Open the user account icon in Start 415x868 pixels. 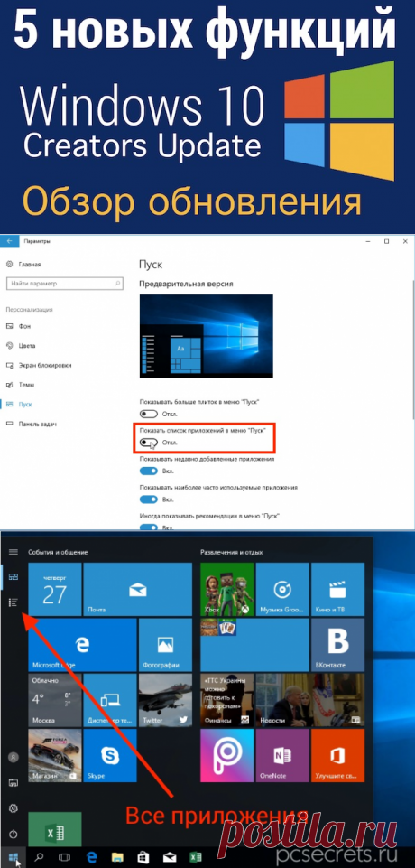(14, 757)
